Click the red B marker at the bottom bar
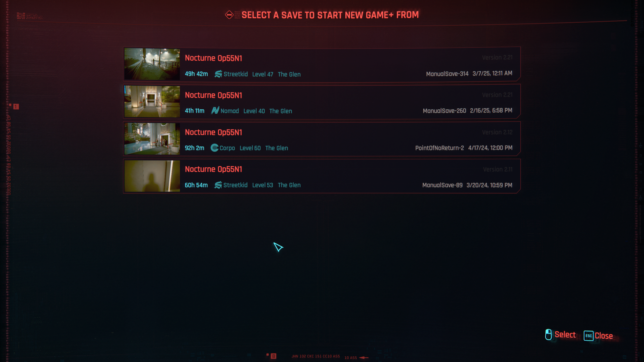 273,356
